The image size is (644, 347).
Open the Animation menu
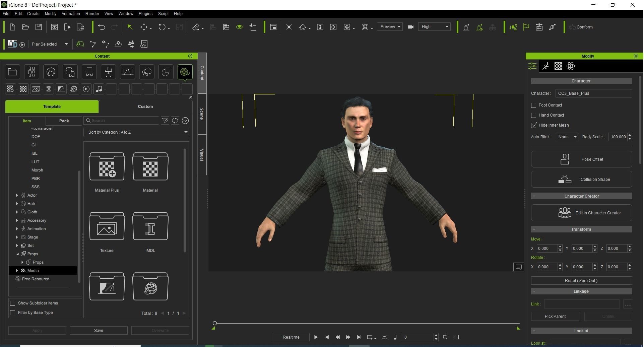(71, 14)
